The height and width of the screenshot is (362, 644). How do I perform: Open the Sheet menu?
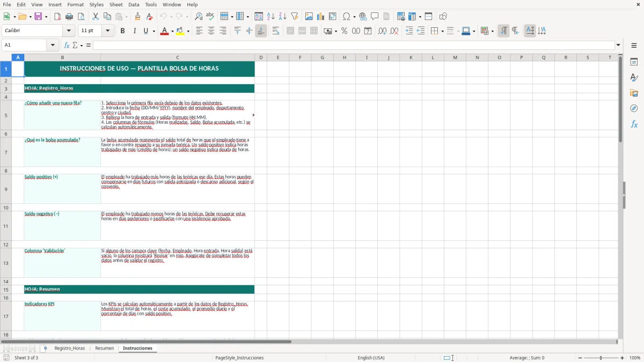coord(116,4)
